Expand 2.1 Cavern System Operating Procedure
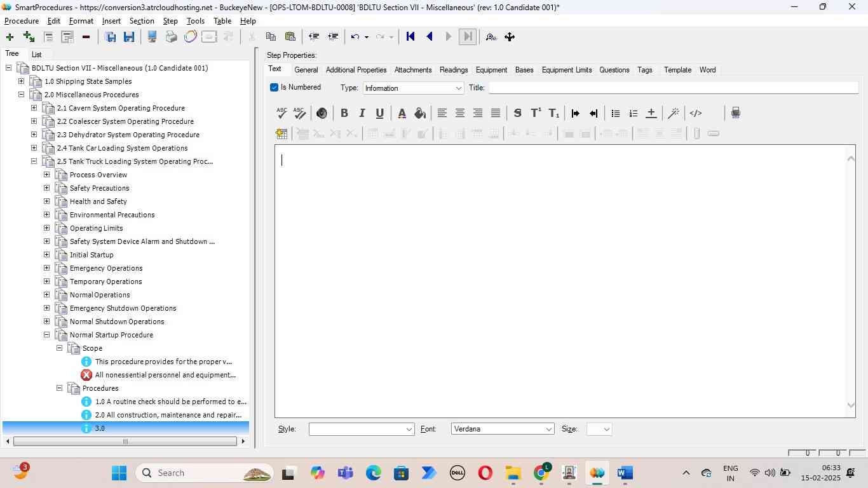This screenshot has width=868, height=488. (34, 108)
